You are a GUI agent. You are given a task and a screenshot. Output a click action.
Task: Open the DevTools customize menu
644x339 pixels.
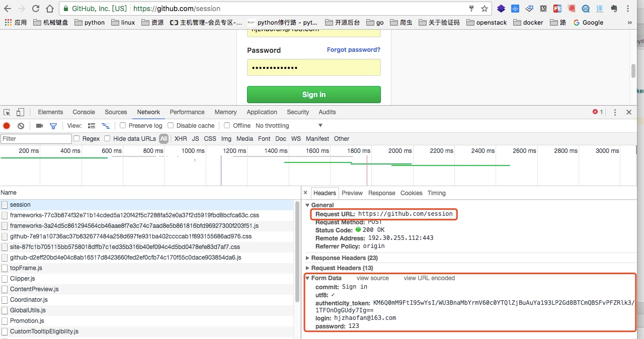pos(615,112)
